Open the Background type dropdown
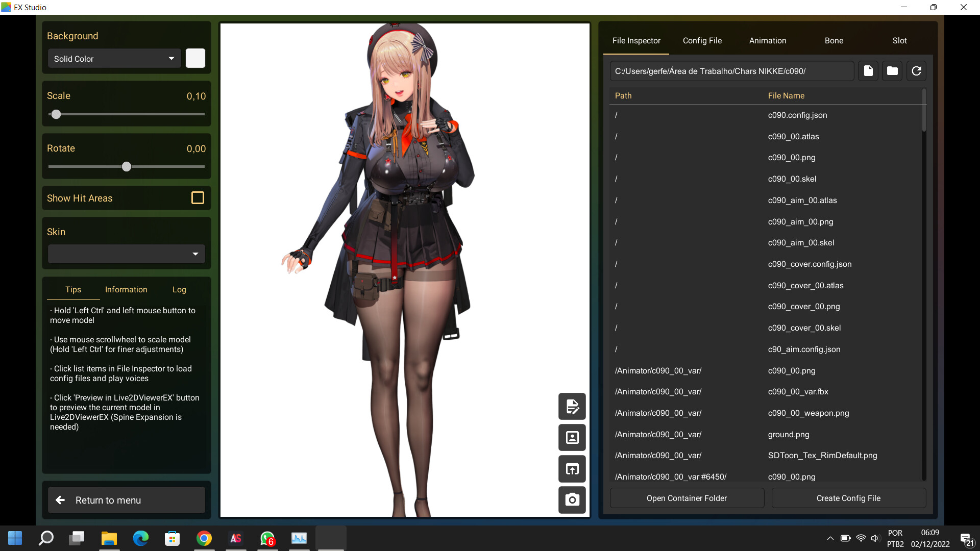 [114, 59]
